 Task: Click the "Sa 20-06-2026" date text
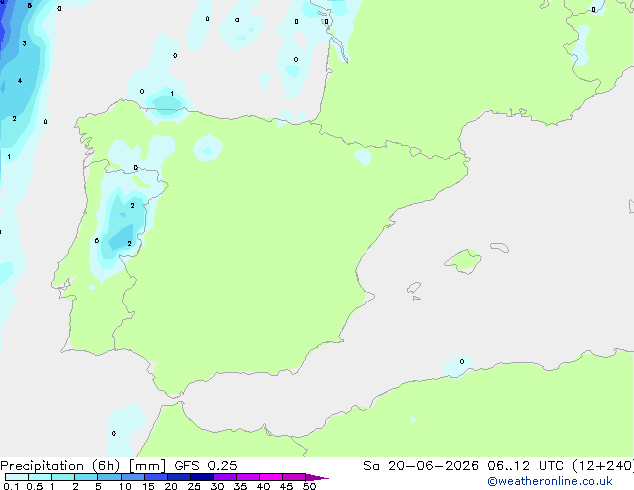[421, 466]
